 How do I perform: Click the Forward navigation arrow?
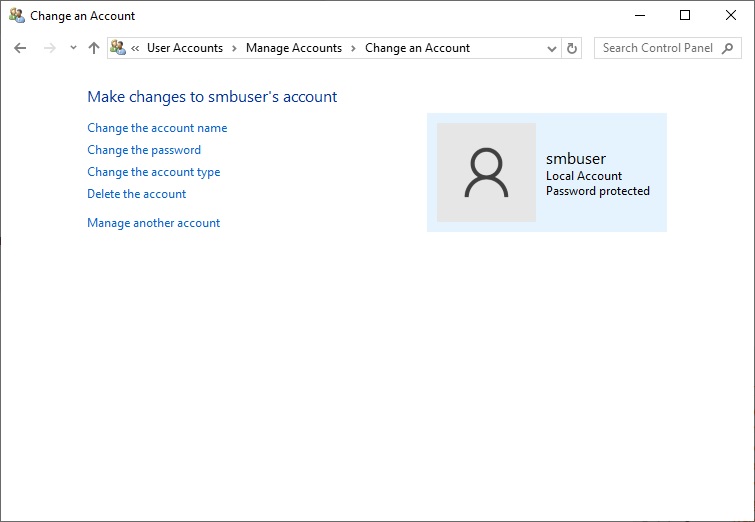(49, 48)
